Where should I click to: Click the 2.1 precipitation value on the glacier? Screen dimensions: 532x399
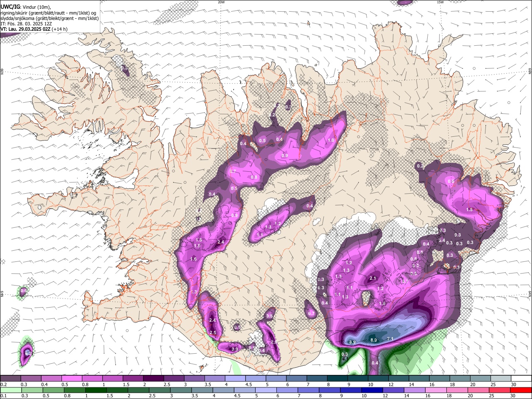[x=373, y=278]
